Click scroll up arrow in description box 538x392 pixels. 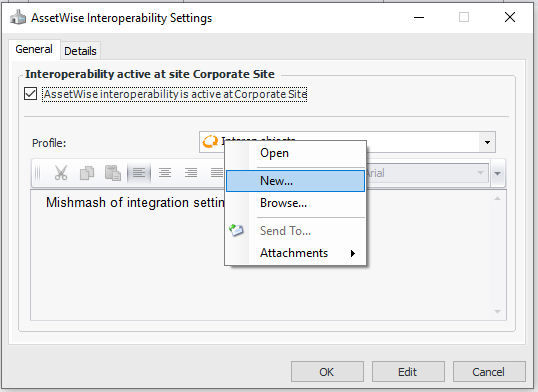(x=498, y=198)
